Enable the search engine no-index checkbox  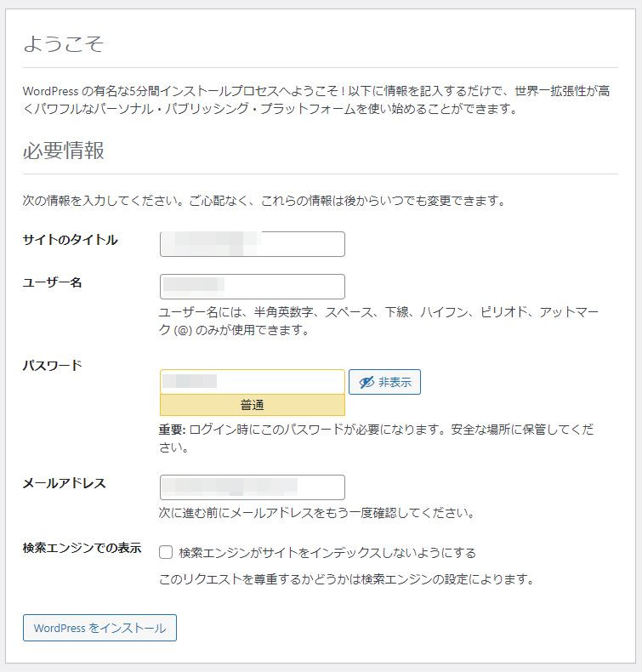pos(167,553)
